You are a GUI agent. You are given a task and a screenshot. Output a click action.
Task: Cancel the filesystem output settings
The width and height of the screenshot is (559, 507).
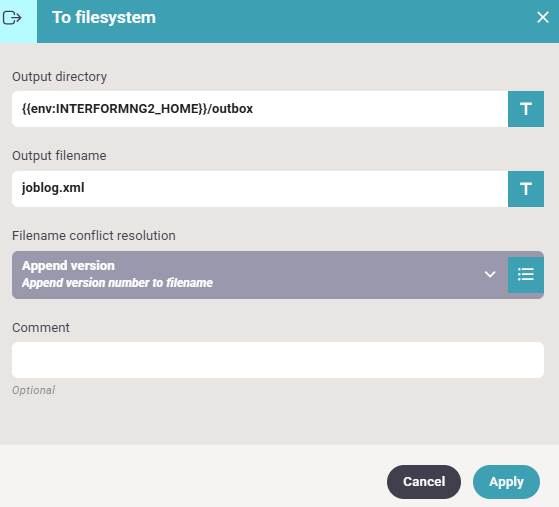pyautogui.click(x=424, y=482)
